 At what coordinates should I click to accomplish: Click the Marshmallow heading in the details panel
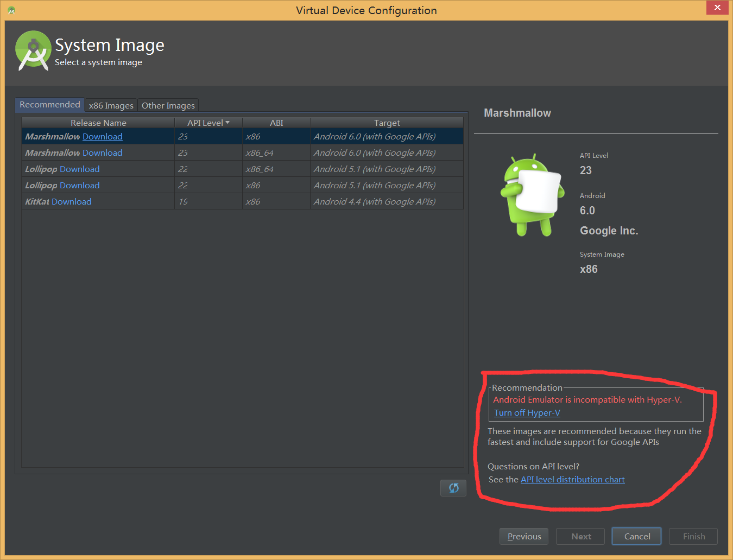[517, 113]
